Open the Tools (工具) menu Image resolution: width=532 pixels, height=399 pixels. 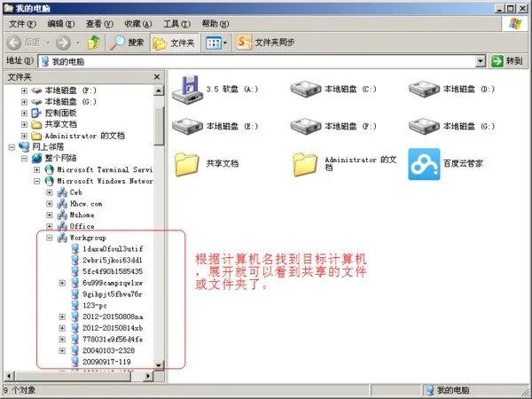pyautogui.click(x=176, y=24)
